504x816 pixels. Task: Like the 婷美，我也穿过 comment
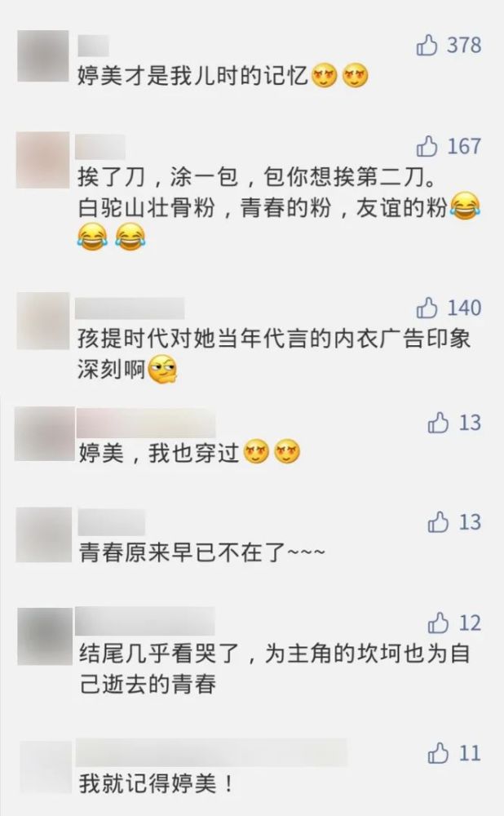point(438,423)
